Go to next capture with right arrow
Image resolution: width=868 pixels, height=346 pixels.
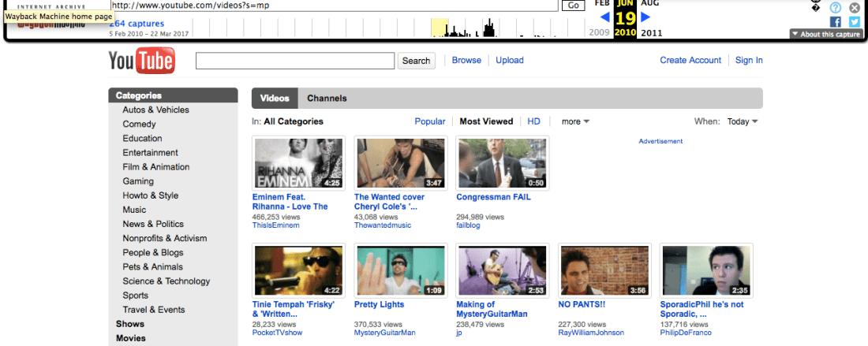point(645,17)
